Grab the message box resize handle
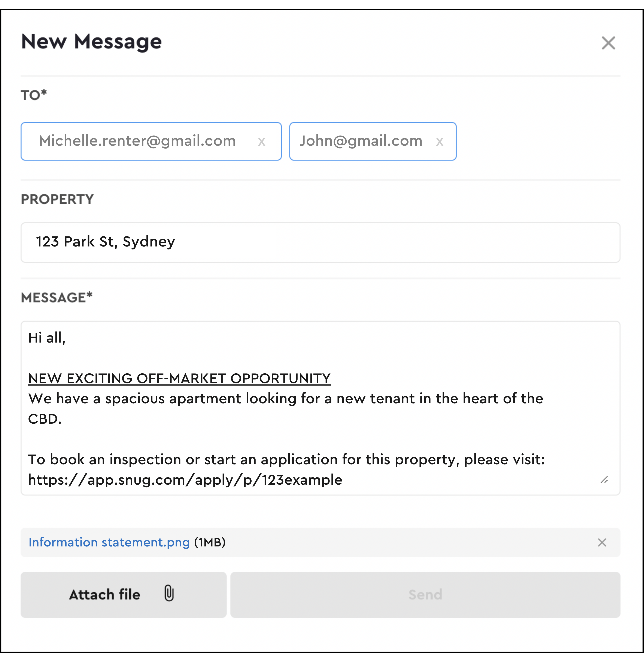The height and width of the screenshot is (653, 644). click(x=604, y=480)
